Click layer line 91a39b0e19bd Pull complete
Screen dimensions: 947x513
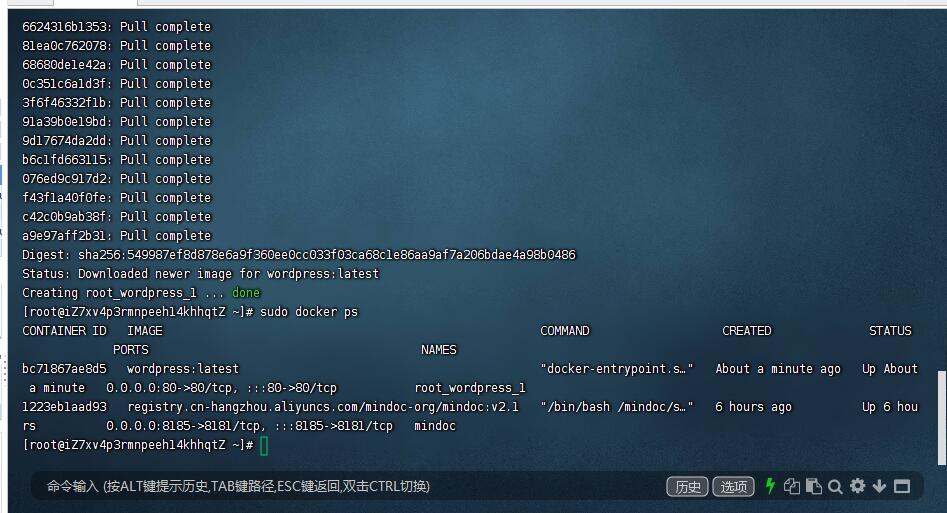[x=117, y=121]
